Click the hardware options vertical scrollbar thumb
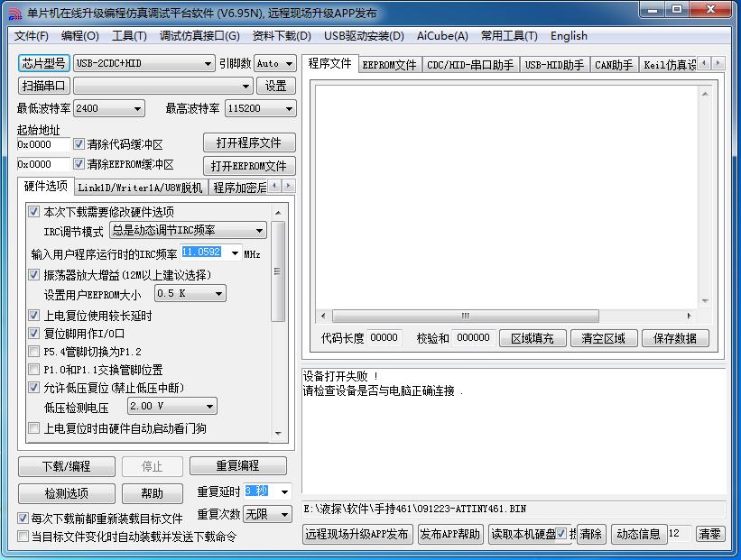The height and width of the screenshot is (560, 741). pos(278,271)
